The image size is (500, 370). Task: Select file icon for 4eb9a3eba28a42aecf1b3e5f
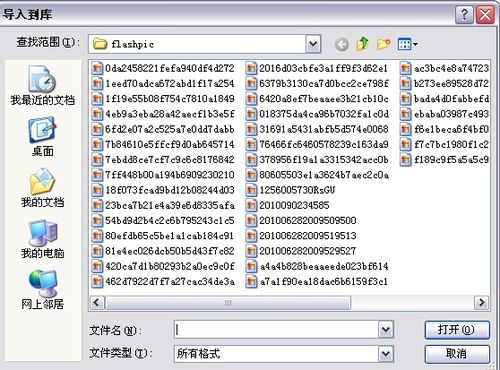pos(97,114)
